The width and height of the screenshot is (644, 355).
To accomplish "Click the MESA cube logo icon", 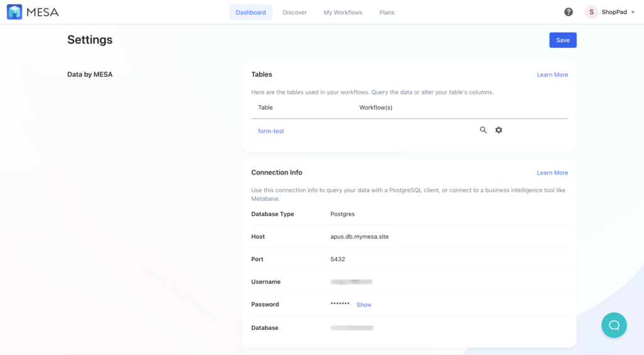I will point(14,12).
